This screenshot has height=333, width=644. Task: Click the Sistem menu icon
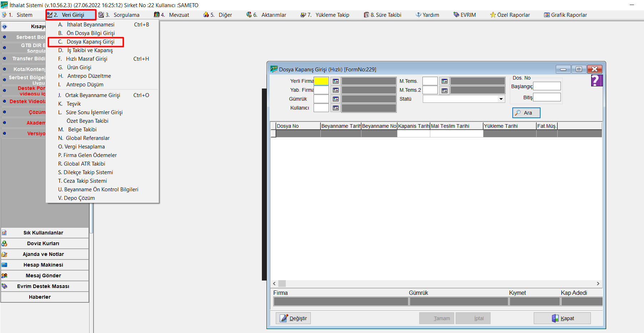coord(4,15)
